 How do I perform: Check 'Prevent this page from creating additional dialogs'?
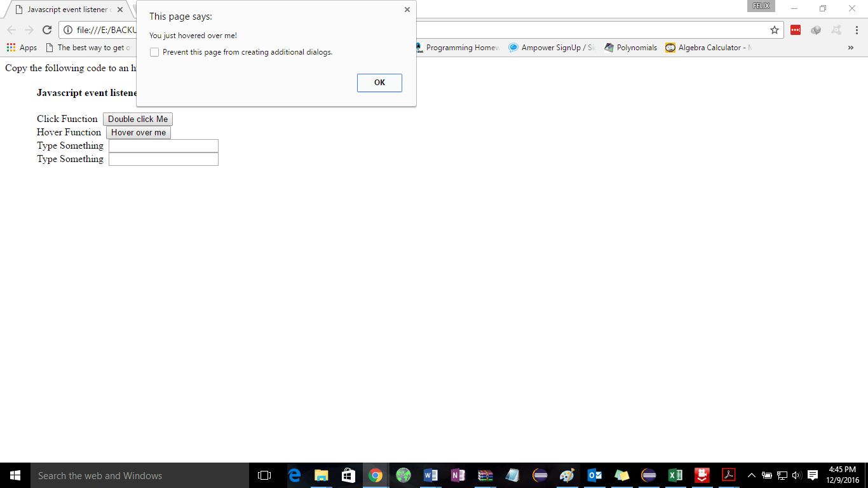154,52
